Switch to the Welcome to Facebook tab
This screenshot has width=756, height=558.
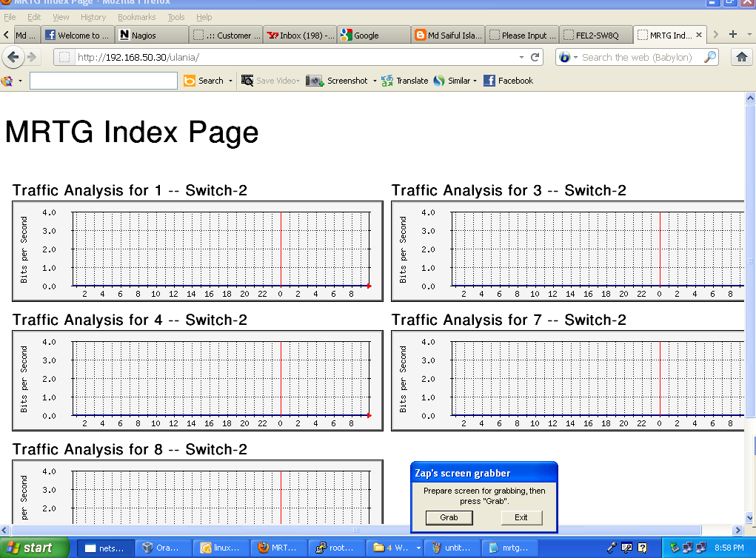(x=78, y=36)
